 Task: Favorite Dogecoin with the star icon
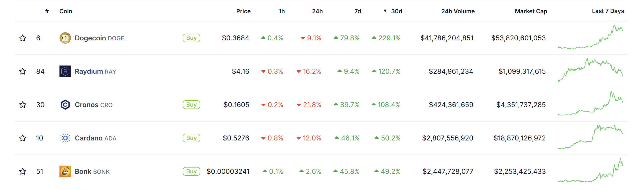pyautogui.click(x=23, y=38)
